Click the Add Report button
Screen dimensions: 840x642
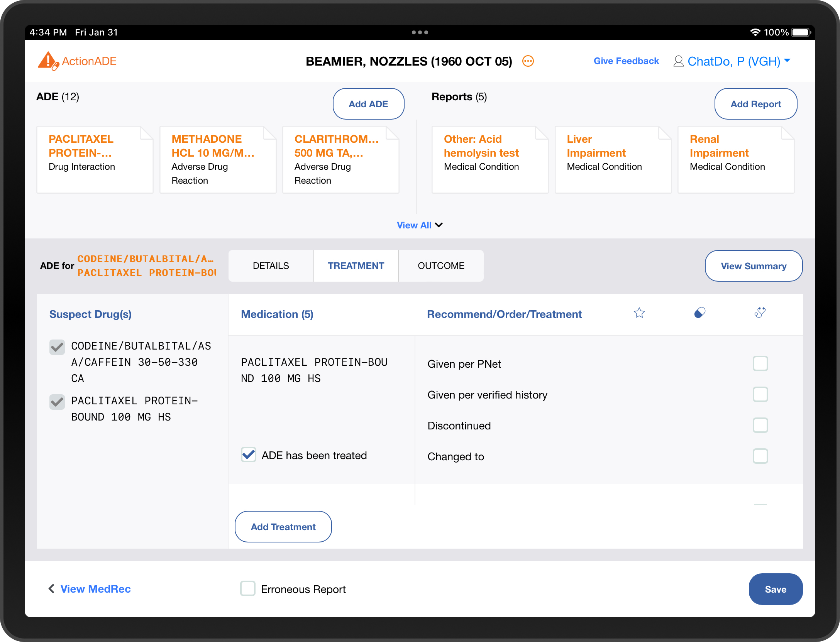tap(755, 104)
